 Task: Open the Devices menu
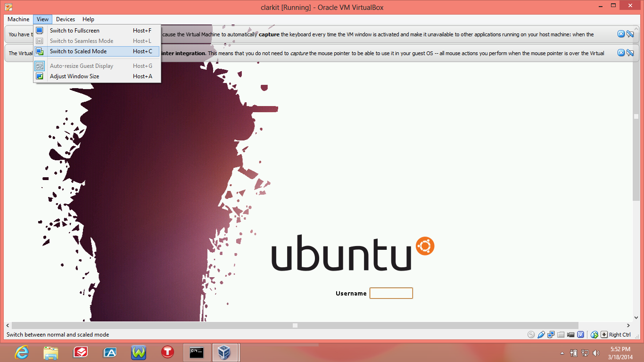tap(66, 19)
